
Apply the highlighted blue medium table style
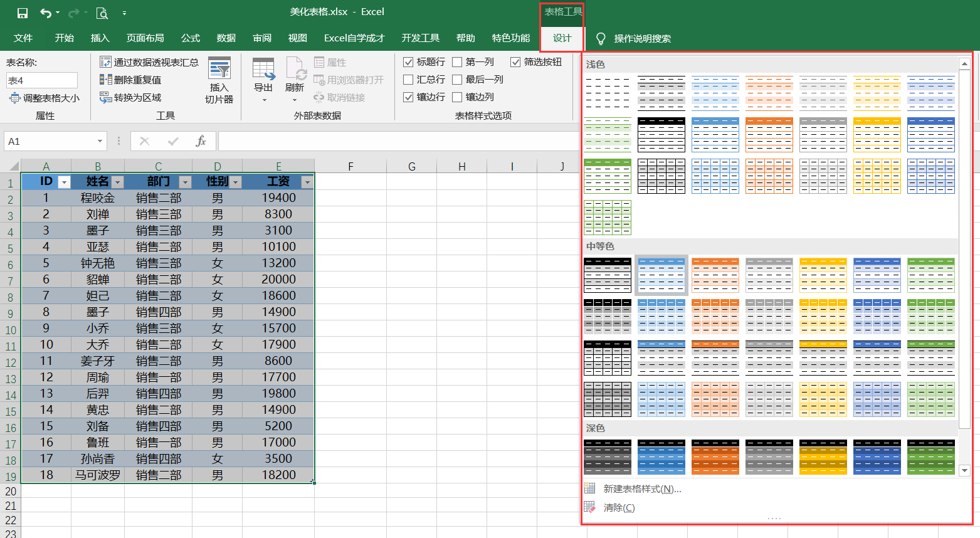pyautogui.click(x=661, y=275)
